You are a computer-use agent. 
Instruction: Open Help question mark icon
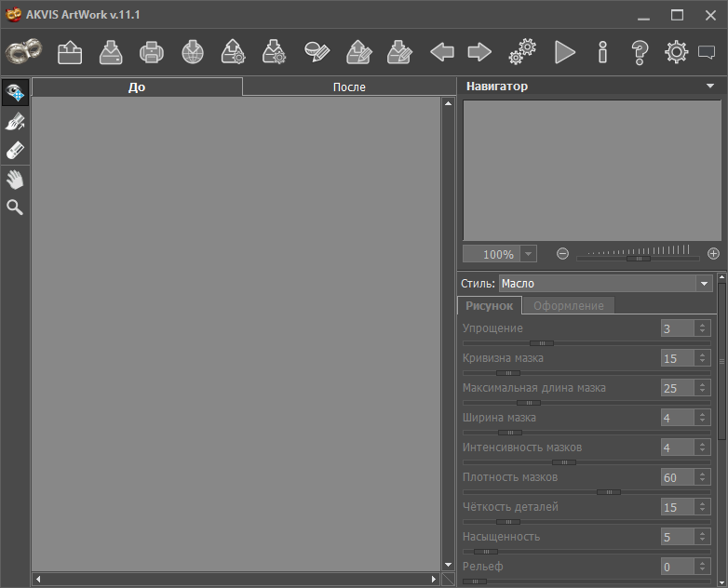coord(640,52)
